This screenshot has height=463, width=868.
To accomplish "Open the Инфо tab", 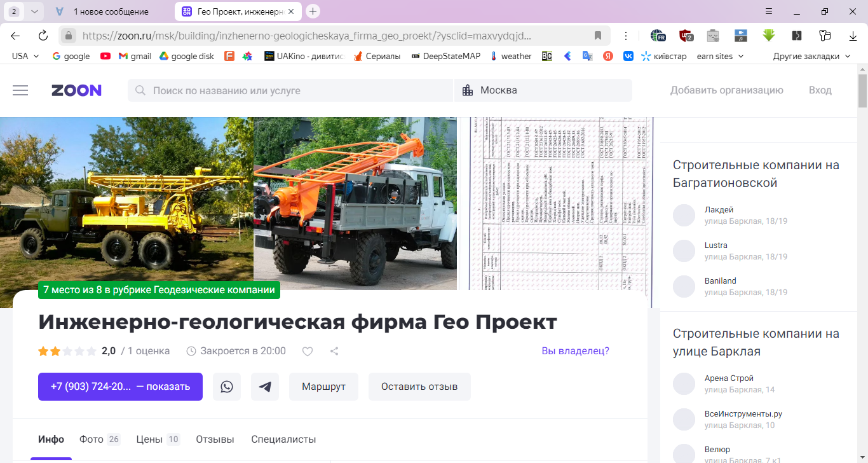I will click(x=51, y=439).
